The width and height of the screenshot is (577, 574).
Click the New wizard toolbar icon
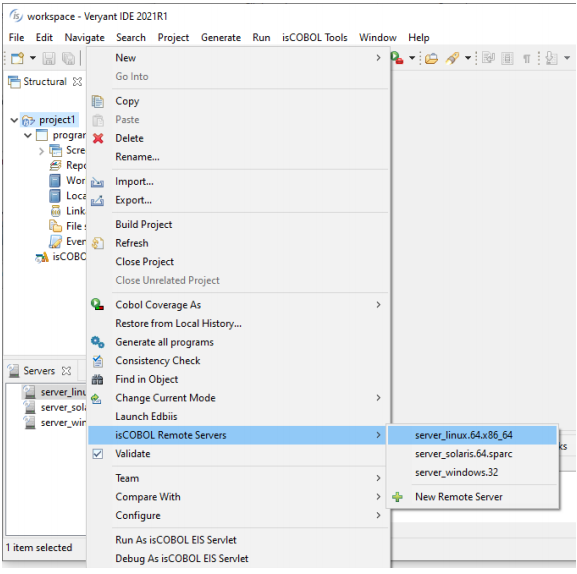(x=17, y=58)
